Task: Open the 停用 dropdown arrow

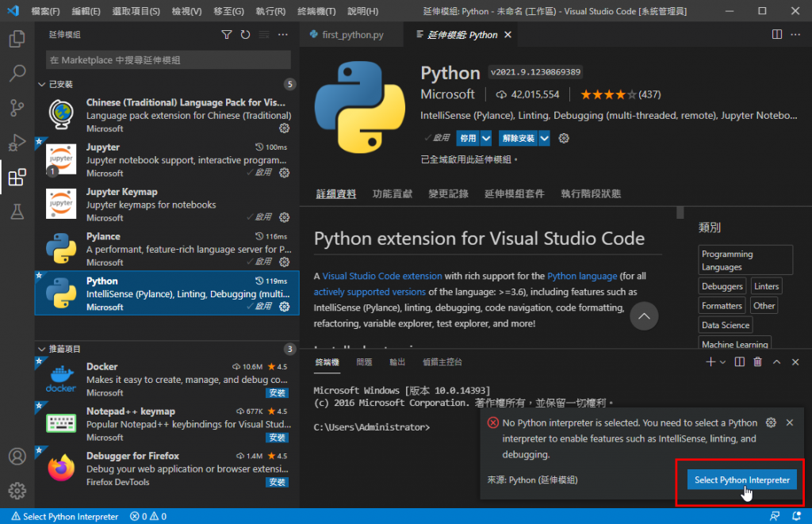Action: point(486,138)
